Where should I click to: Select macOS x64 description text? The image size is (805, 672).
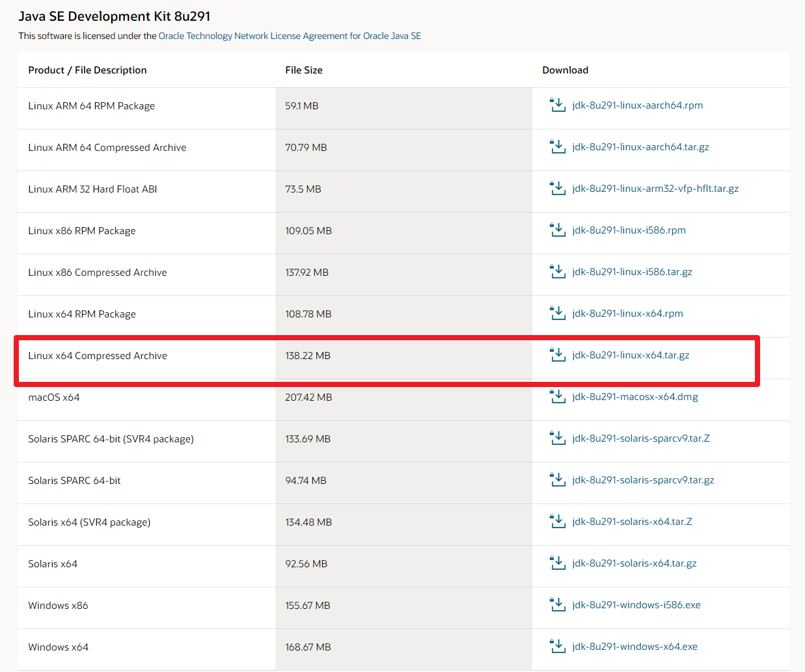click(54, 397)
